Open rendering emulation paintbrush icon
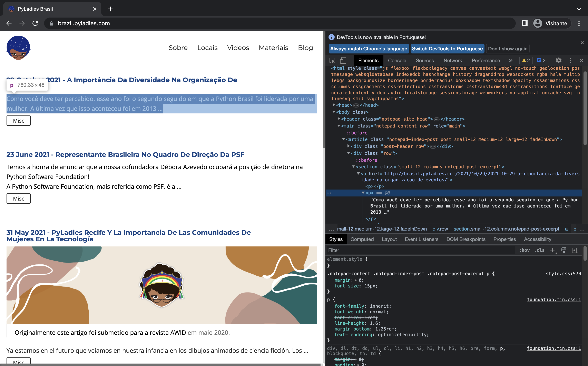 coord(564,250)
